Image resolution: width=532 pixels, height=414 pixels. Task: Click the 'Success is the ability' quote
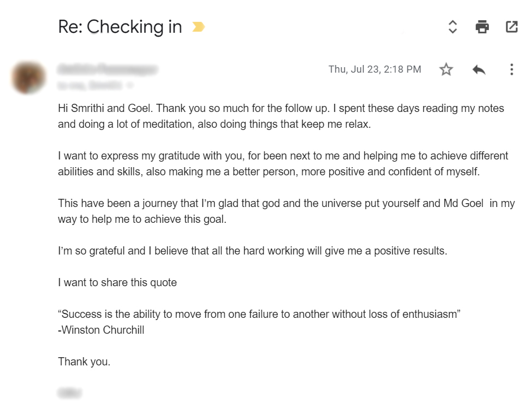point(259,314)
